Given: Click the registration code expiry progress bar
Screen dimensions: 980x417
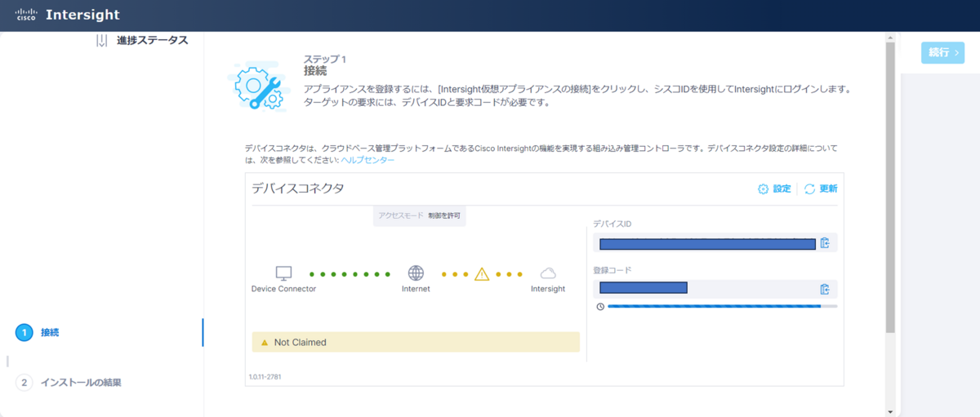Looking at the screenshot, I should click(723, 307).
